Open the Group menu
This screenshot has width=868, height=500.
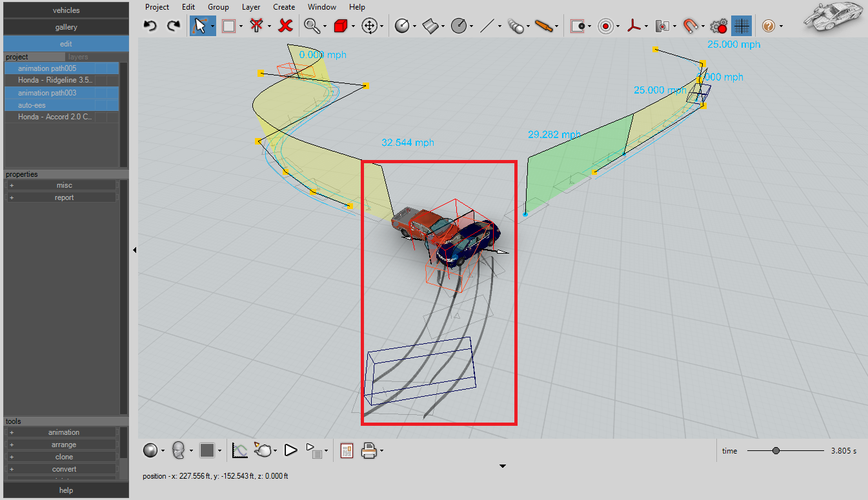(x=218, y=7)
